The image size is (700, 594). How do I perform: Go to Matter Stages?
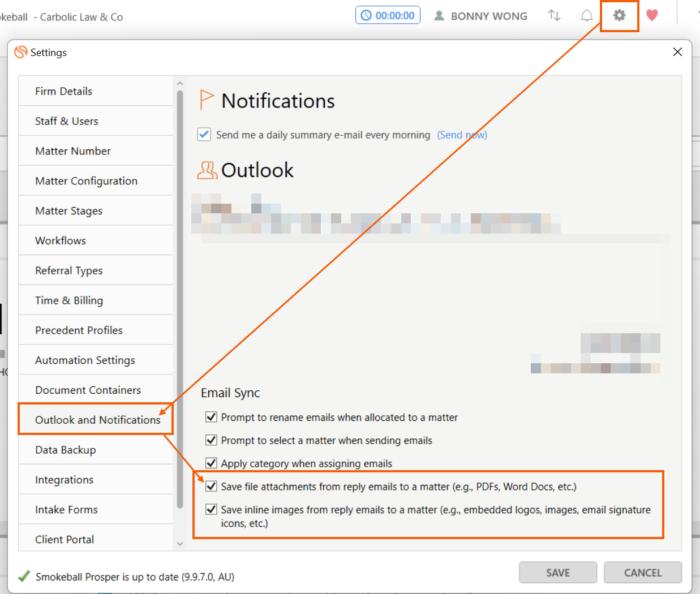[x=96, y=211]
